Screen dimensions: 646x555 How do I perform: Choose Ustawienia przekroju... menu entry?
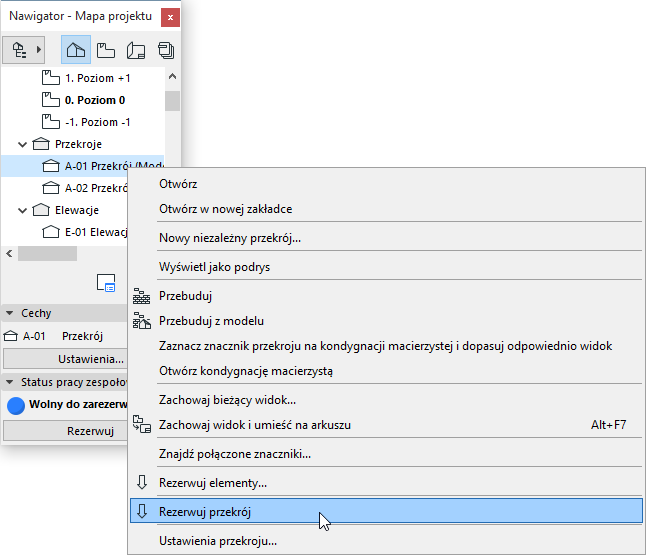(386, 541)
